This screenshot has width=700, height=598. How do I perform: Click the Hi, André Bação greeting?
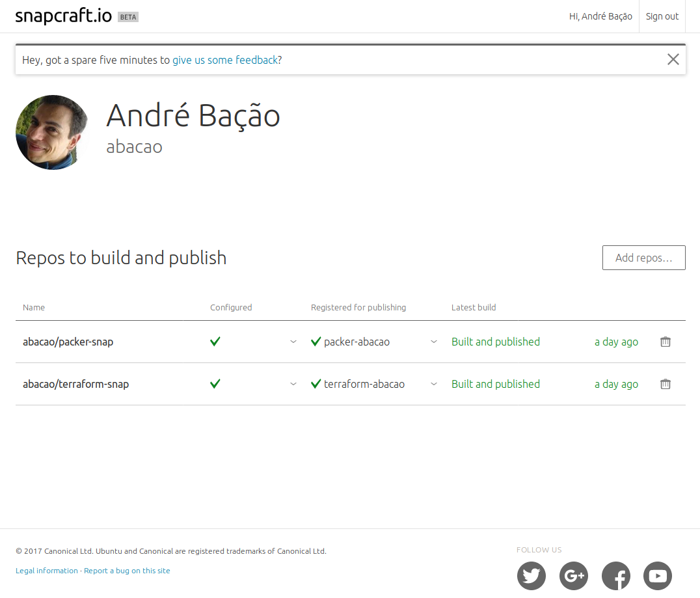point(600,16)
